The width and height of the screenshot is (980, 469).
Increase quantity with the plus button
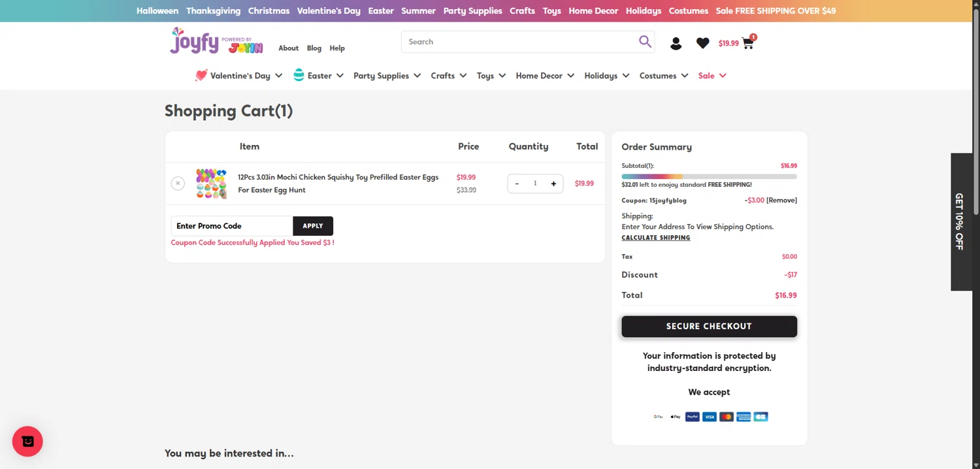click(x=553, y=184)
